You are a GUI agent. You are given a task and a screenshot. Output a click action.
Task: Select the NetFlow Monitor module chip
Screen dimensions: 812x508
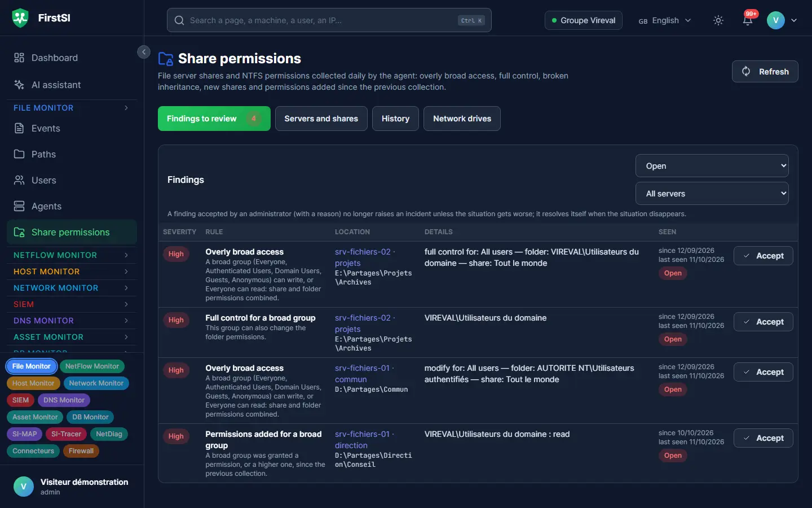92,366
